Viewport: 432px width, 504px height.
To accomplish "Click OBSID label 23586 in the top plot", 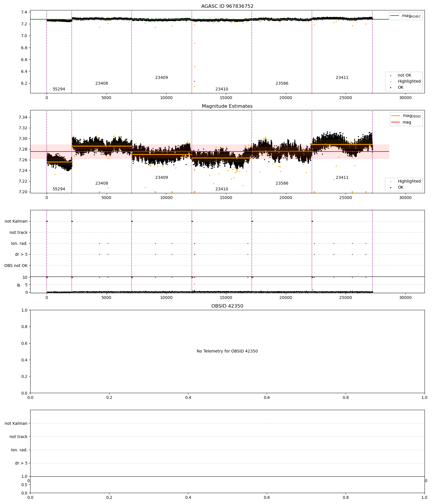I will pos(282,84).
